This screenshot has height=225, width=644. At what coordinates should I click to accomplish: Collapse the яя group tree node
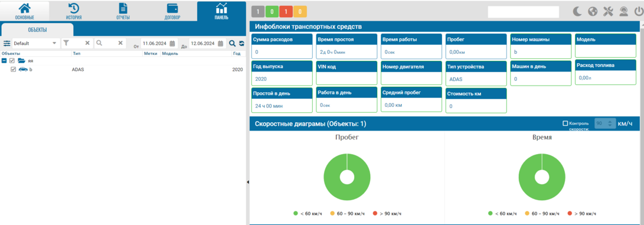(4, 61)
